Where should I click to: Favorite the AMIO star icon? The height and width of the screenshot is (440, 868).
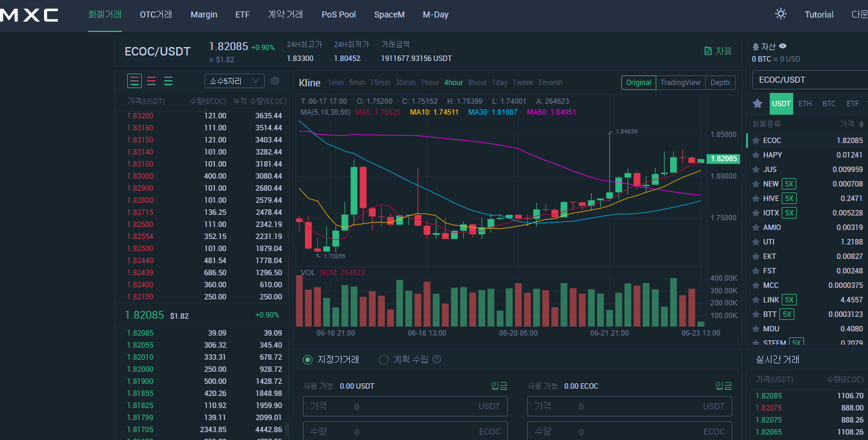pyautogui.click(x=756, y=228)
